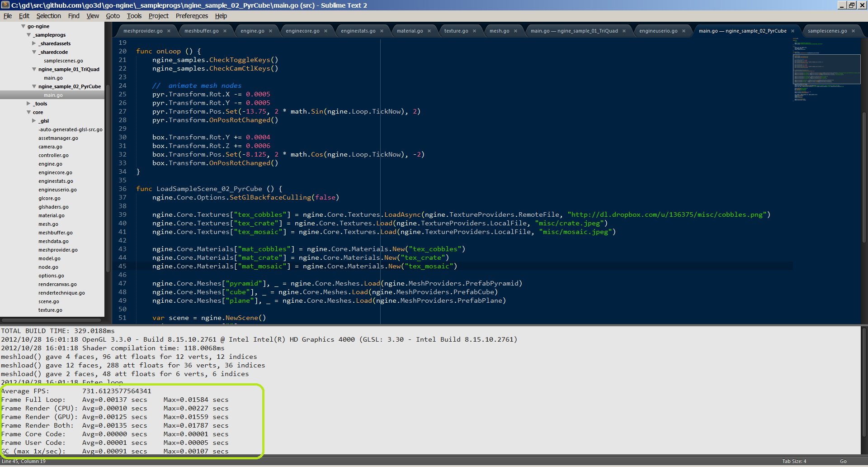Close the ngine_sample_01_TriQuad main.go tab
This screenshot has width=868, height=467.
tap(624, 31)
